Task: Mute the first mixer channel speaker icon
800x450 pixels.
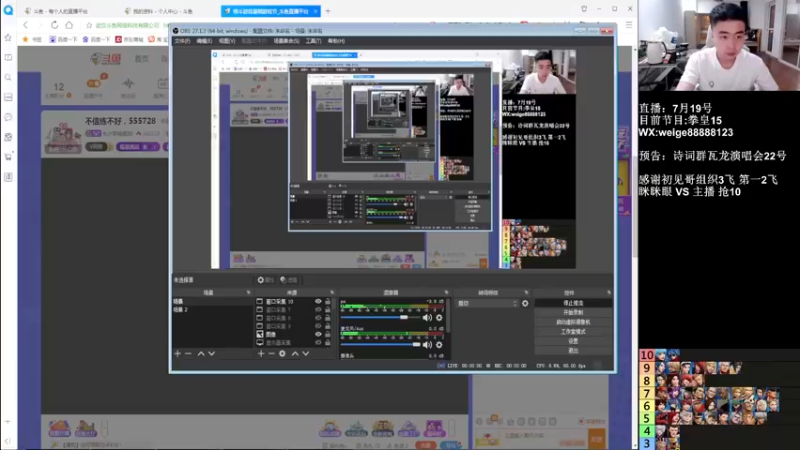Action: click(x=427, y=317)
